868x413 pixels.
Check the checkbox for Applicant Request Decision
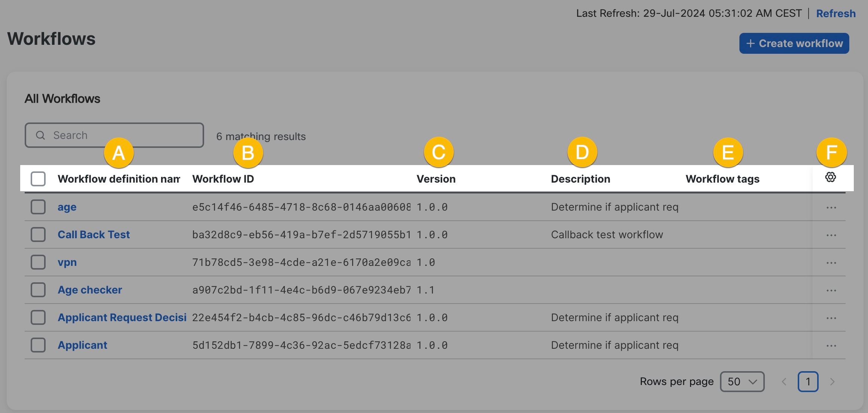point(38,317)
